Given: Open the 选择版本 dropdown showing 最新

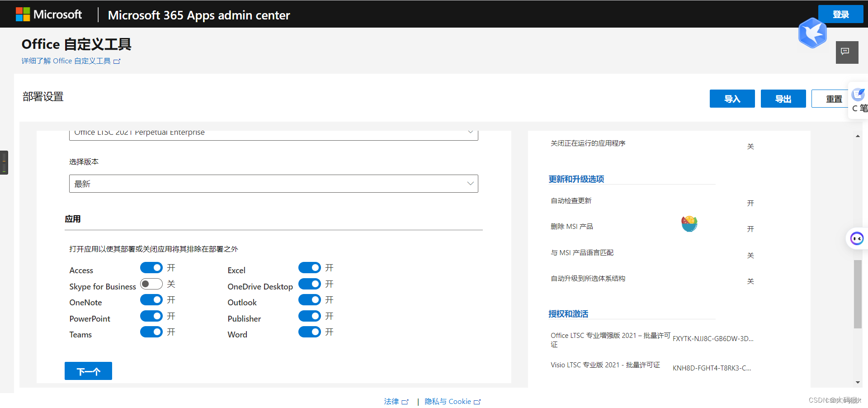Looking at the screenshot, I should (x=274, y=184).
